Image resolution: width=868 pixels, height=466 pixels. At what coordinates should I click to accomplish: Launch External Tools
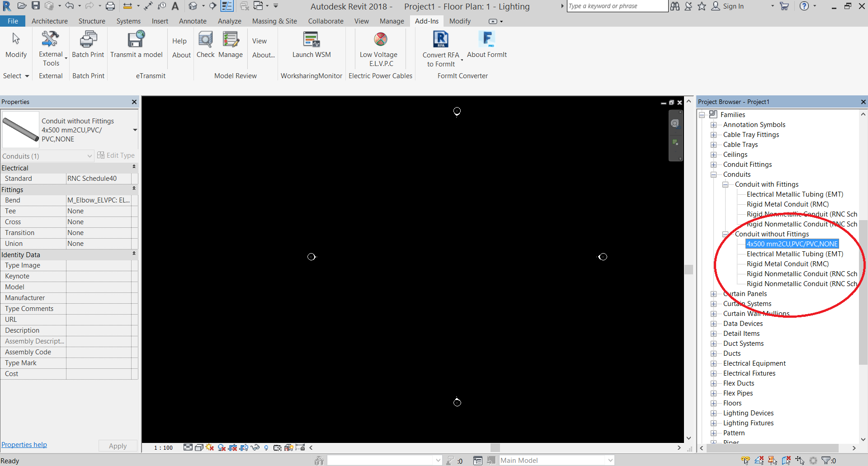coord(51,49)
